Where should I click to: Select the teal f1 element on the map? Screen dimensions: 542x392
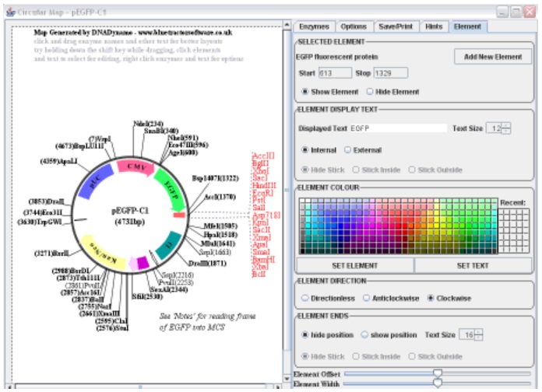click(169, 245)
